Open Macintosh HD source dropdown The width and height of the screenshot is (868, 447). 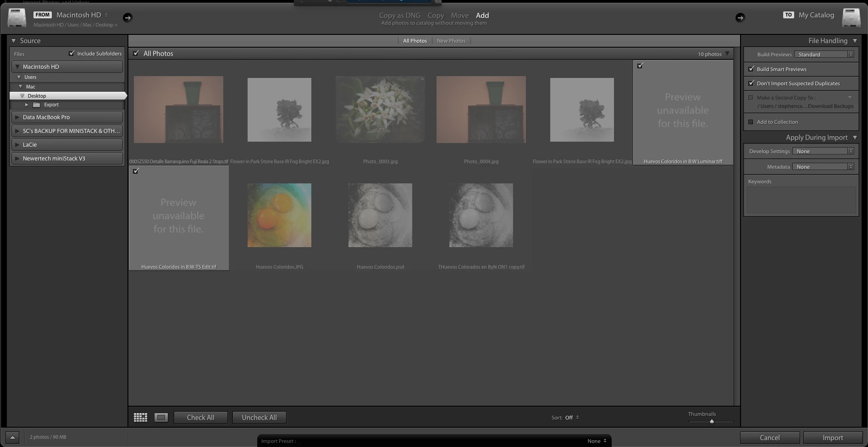click(83, 15)
